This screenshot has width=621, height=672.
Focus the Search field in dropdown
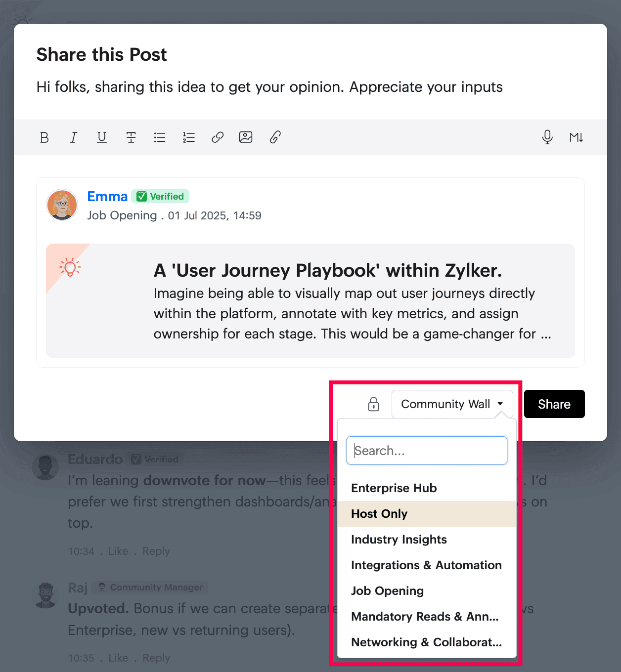pos(427,450)
